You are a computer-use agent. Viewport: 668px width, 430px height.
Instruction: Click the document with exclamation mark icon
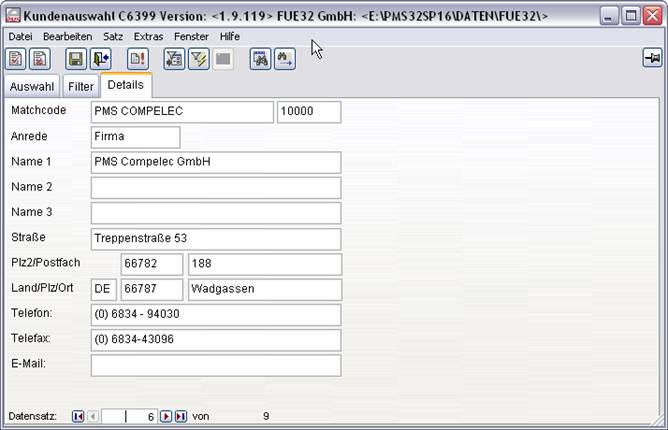137,59
